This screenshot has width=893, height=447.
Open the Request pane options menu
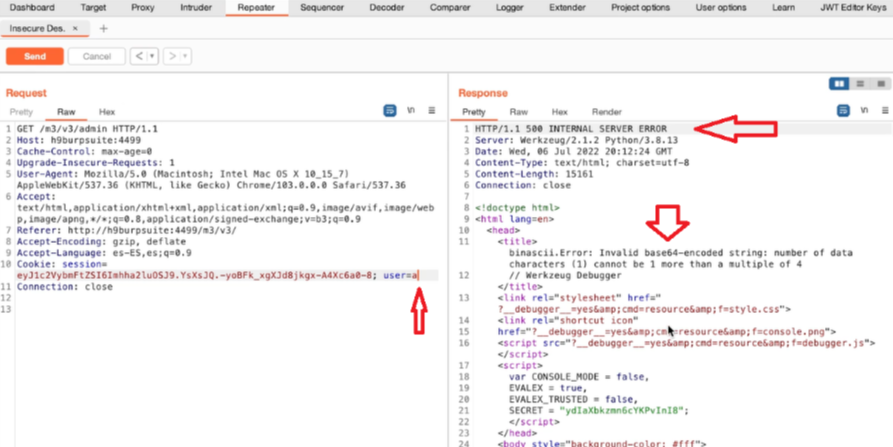[432, 110]
